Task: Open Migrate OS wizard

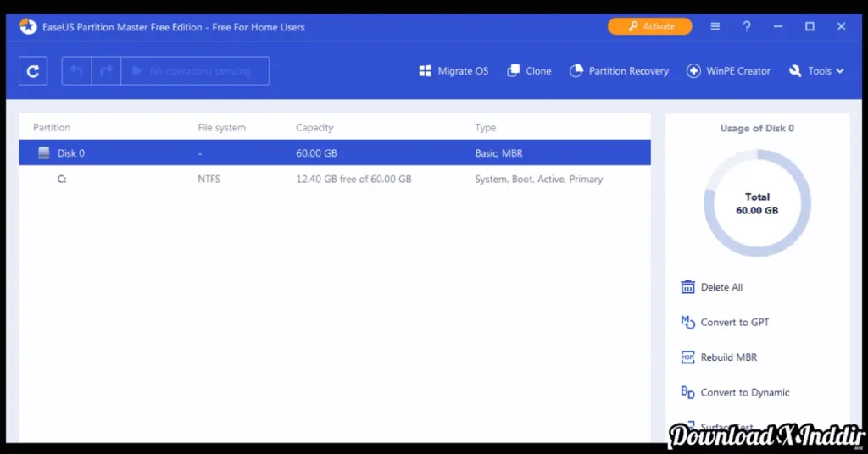Action: pos(454,71)
